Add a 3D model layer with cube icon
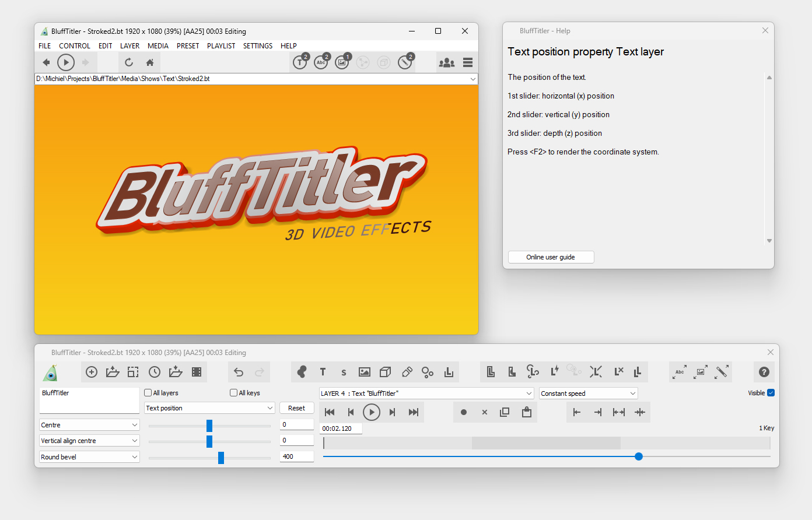Screen dimensions: 812x520 [x=386, y=372]
